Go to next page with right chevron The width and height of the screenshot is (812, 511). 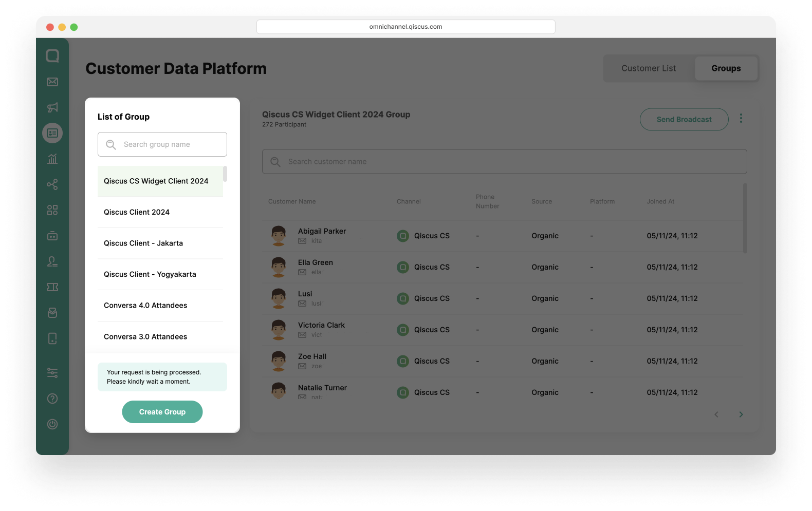click(x=741, y=414)
